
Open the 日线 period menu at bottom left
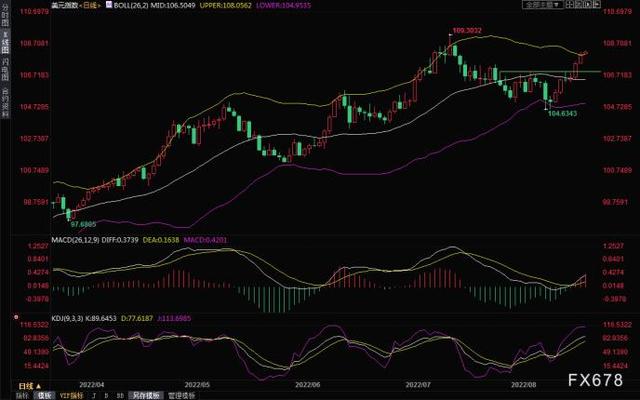click(x=29, y=386)
